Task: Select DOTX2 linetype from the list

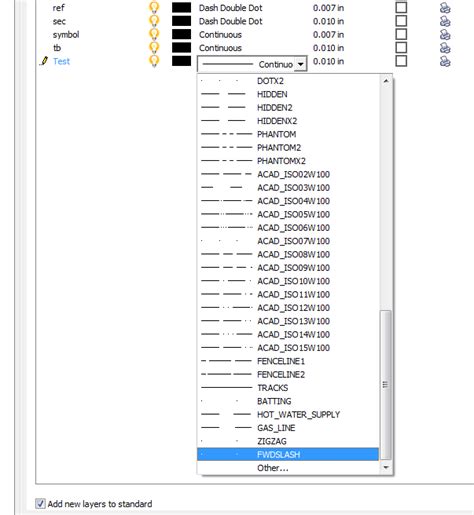Action: point(288,81)
